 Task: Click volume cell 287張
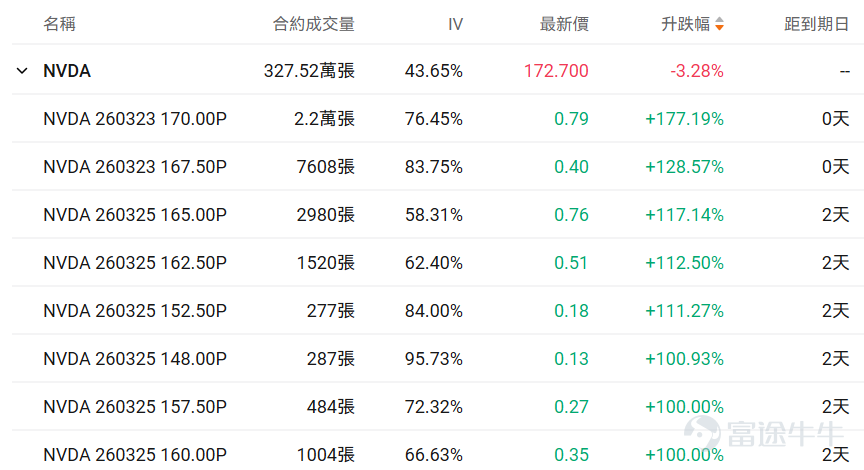click(x=331, y=359)
